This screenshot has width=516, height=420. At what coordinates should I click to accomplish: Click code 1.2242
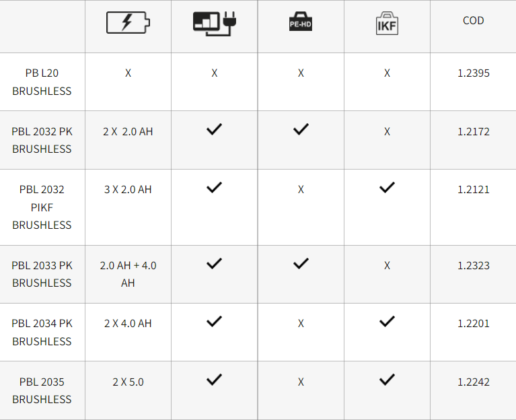click(x=473, y=382)
